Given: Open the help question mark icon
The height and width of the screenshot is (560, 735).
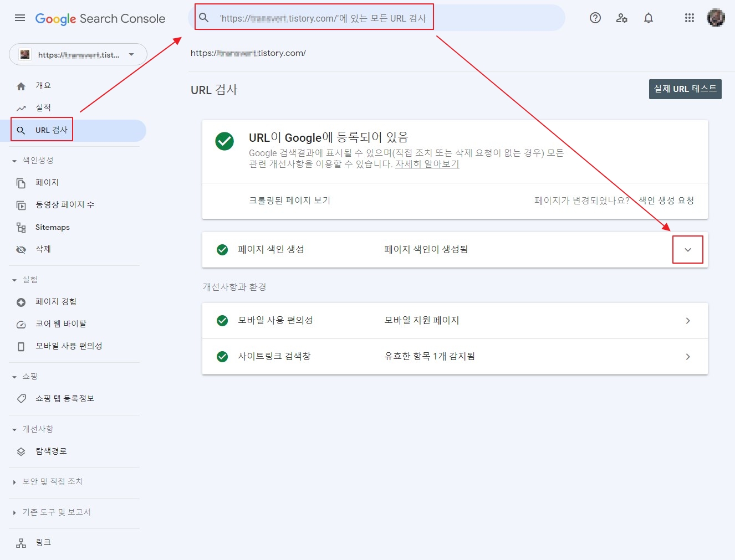Looking at the screenshot, I should pos(595,18).
